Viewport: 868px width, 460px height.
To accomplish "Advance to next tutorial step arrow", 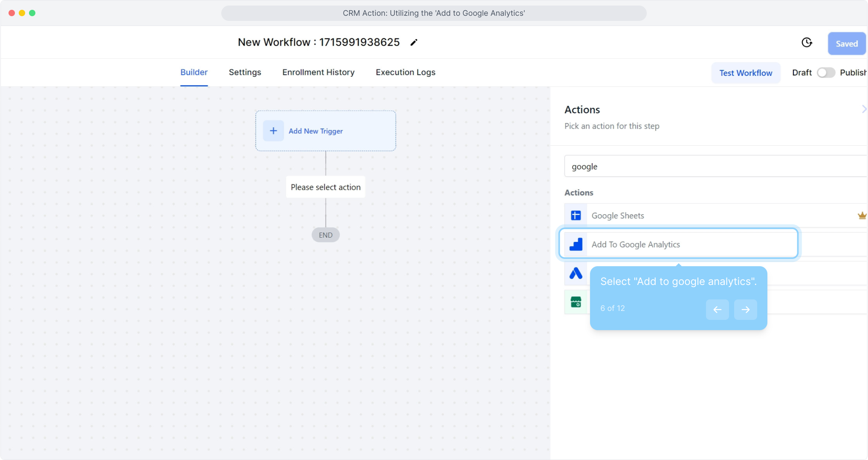I will 745,310.
